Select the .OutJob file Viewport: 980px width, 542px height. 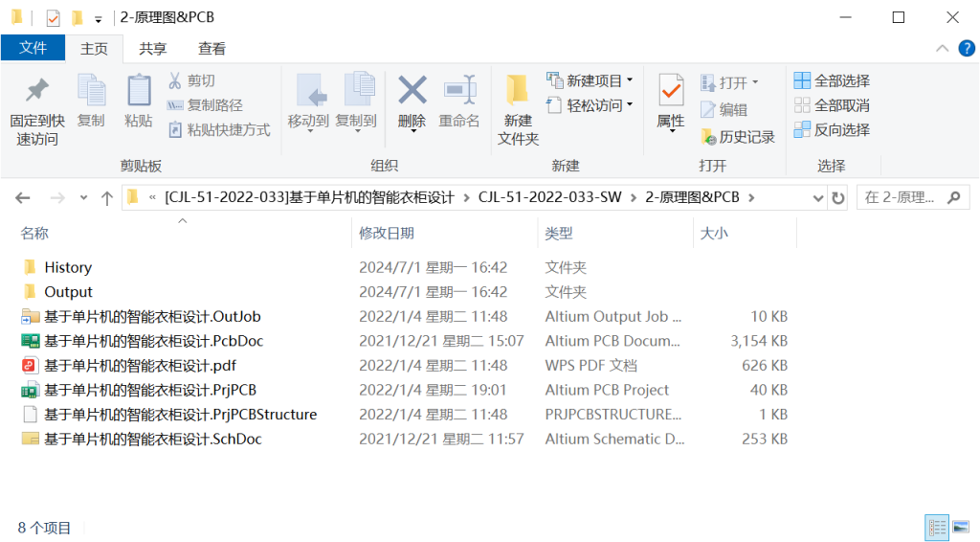[x=152, y=316]
